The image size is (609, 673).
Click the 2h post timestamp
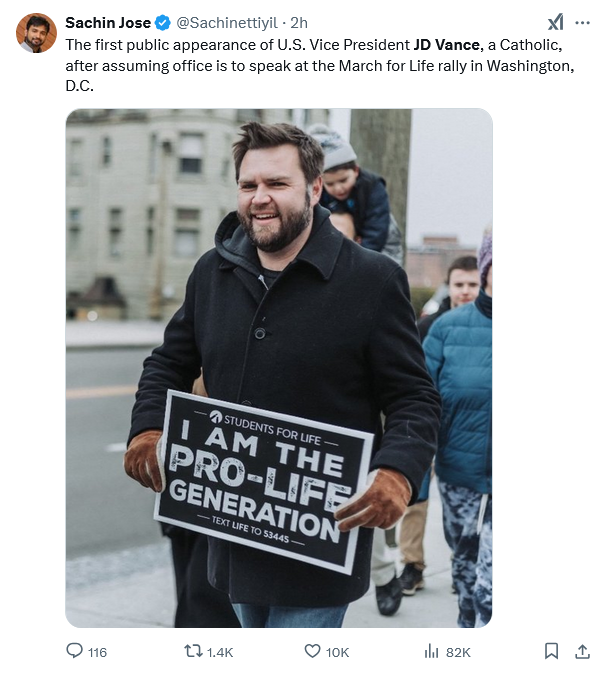point(299,22)
